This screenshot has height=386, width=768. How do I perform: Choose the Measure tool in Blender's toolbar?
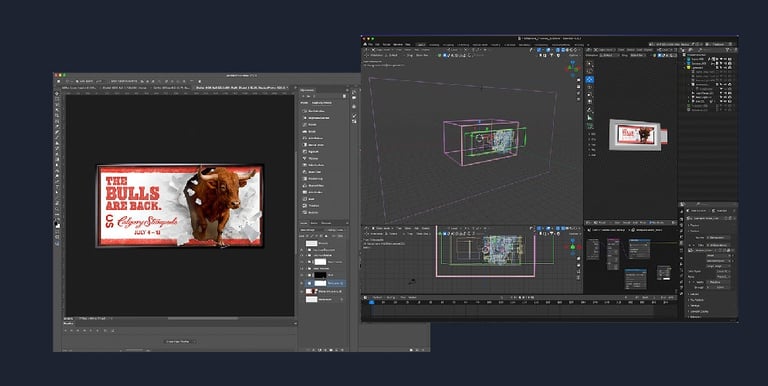[590, 118]
